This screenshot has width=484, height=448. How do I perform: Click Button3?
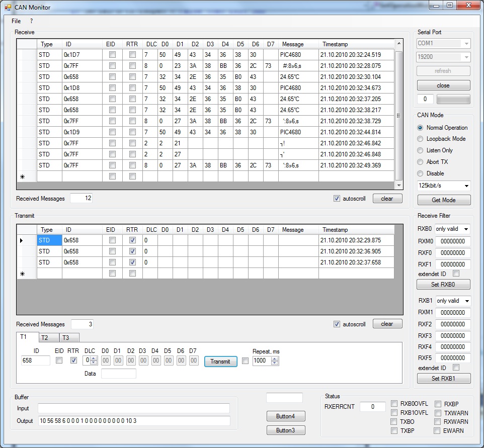(286, 430)
